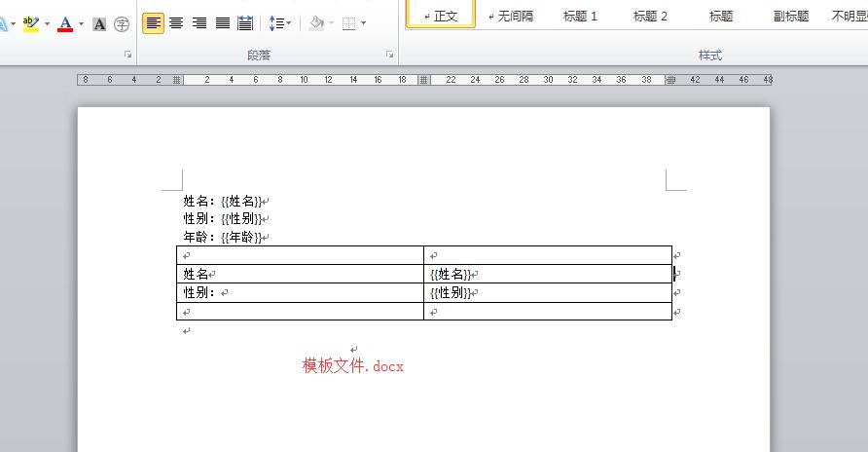This screenshot has width=868, height=452.
Task: Open the borders dropdown arrow
Action: point(364,23)
